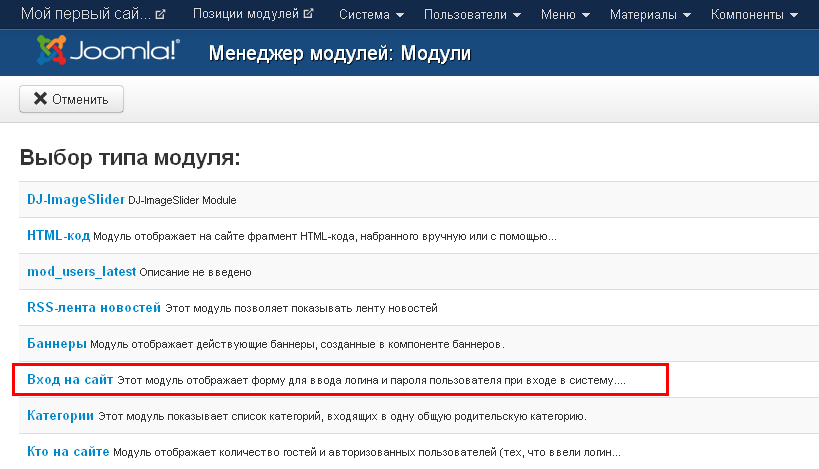Expand the Меню dropdown
This screenshot has width=819, height=469.
pyautogui.click(x=565, y=15)
